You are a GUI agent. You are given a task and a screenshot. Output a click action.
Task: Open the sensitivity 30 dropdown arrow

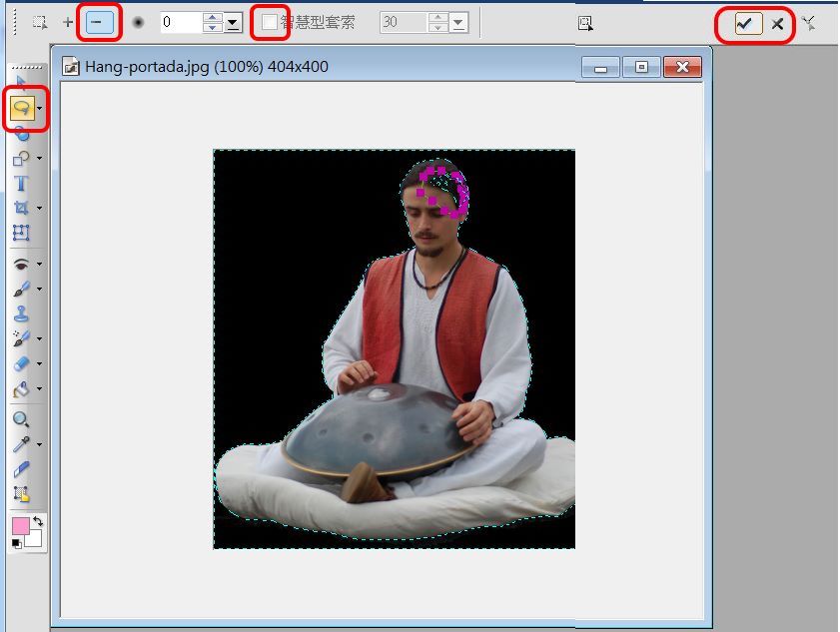coord(458,23)
